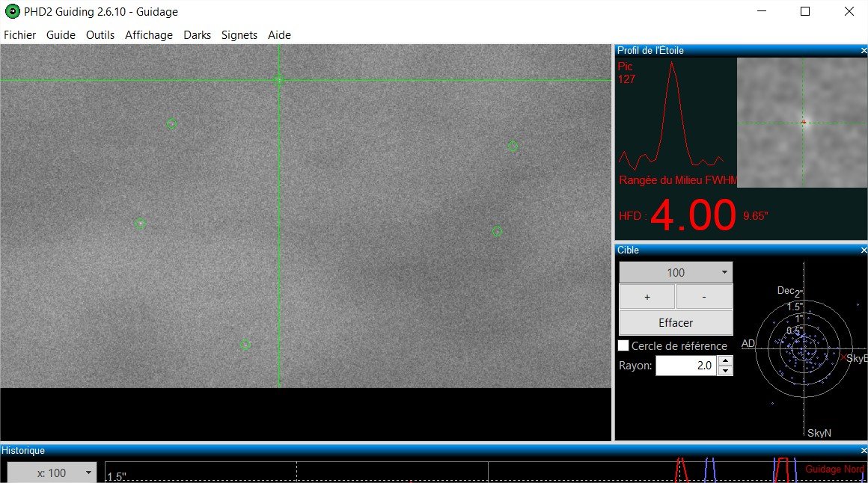Viewport: 868px width, 483px height.
Task: Open the Signets menu
Action: 239,35
